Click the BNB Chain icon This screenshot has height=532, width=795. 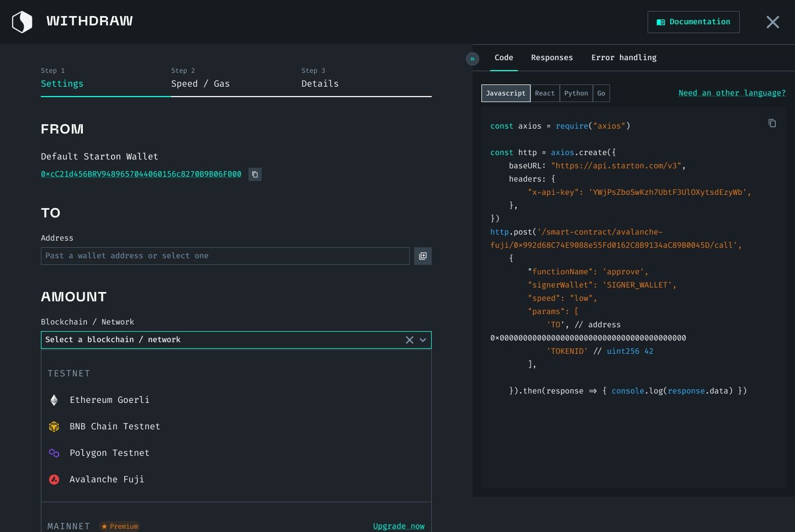click(x=54, y=427)
